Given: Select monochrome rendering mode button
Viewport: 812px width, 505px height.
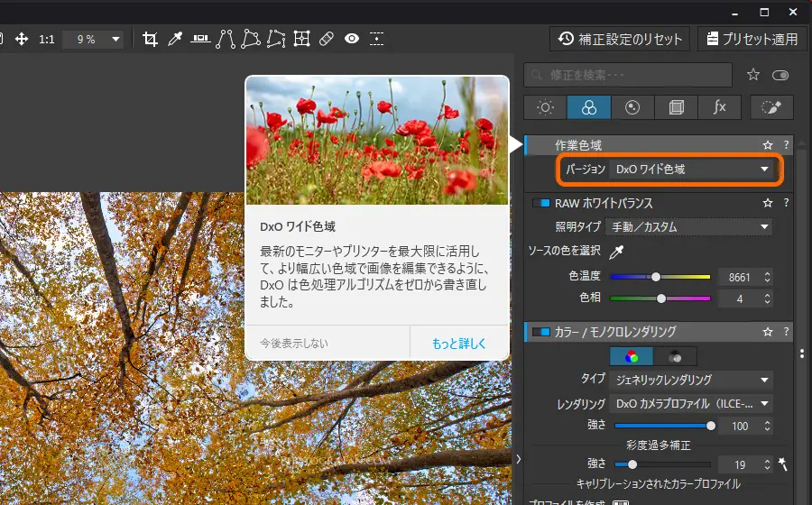Looking at the screenshot, I should pyautogui.click(x=675, y=356).
